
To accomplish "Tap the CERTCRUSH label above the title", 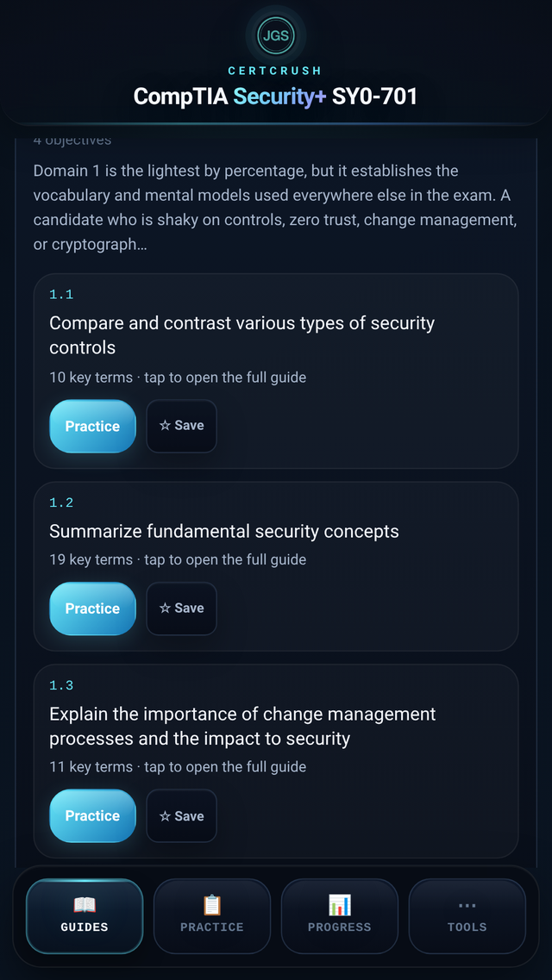I will point(276,70).
